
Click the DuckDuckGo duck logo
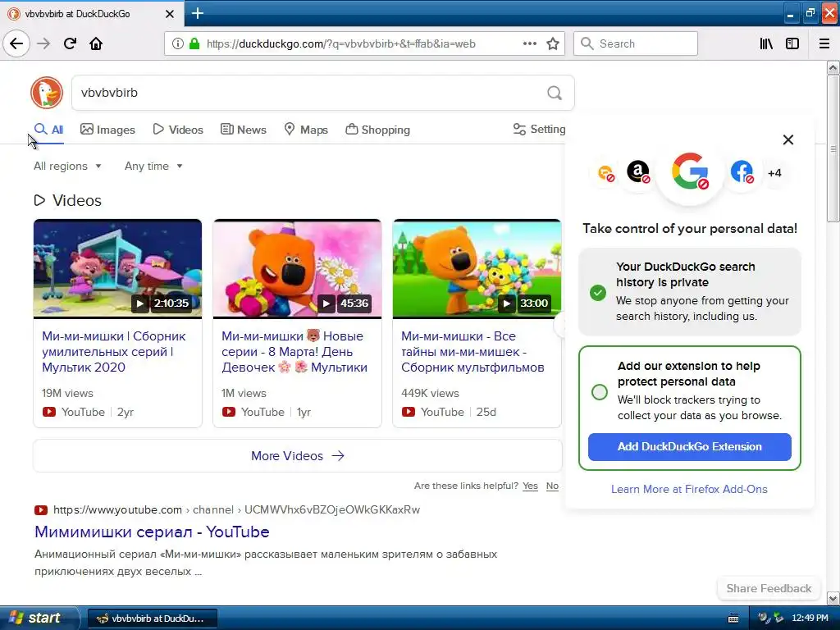pyautogui.click(x=47, y=93)
